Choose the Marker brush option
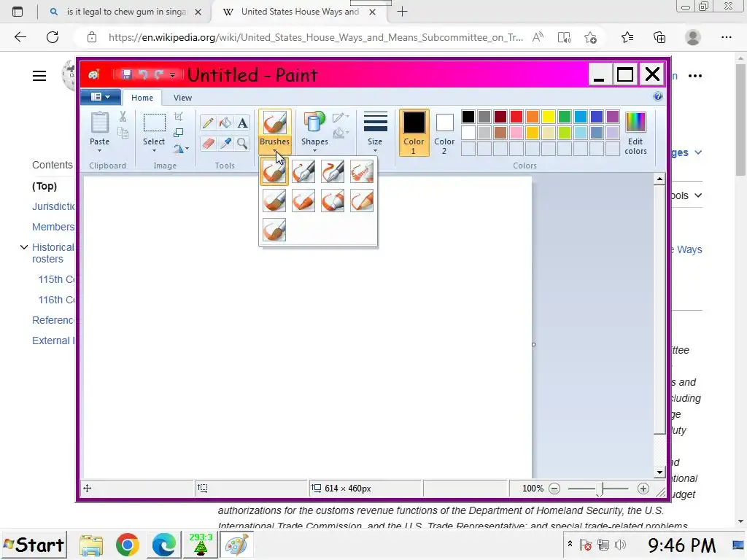The height and width of the screenshot is (560, 747). (333, 201)
